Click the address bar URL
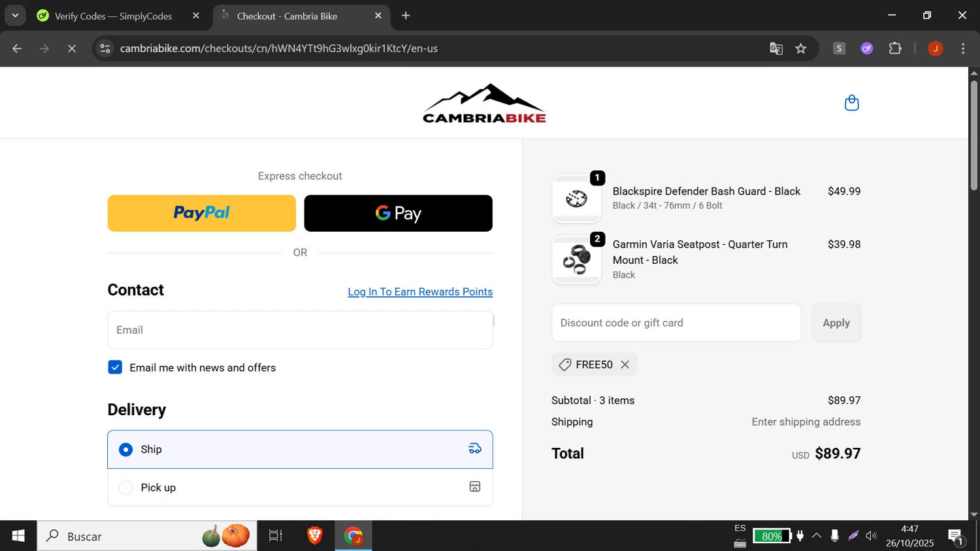The width and height of the screenshot is (980, 551). point(279,48)
